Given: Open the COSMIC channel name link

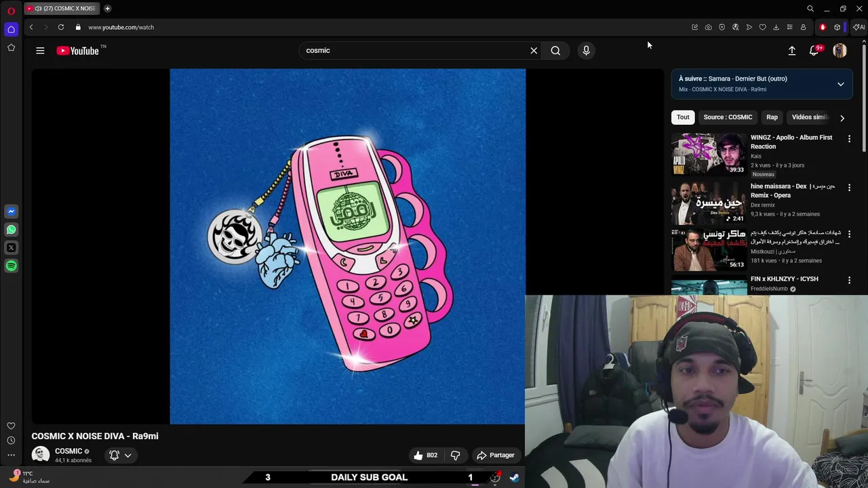Looking at the screenshot, I should [68, 451].
